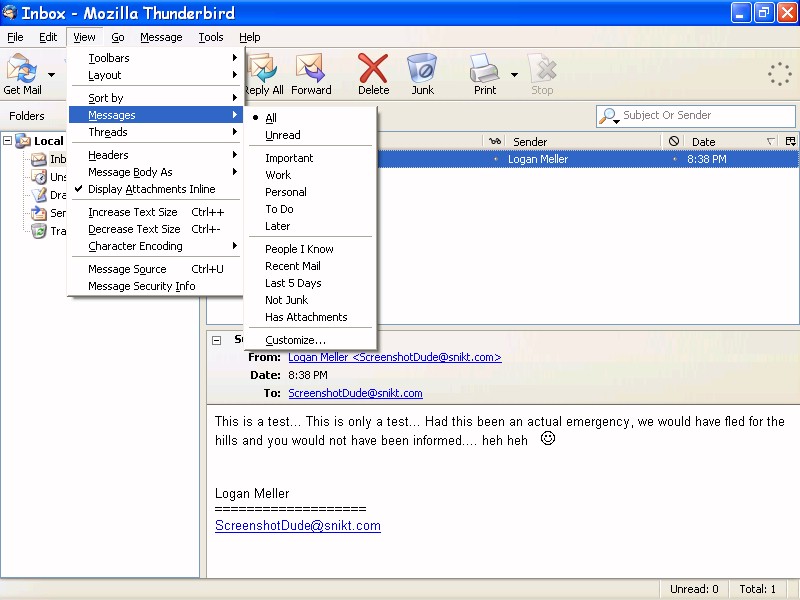Open Print dropdown arrow
Screen dimensions: 800x600
click(x=514, y=74)
